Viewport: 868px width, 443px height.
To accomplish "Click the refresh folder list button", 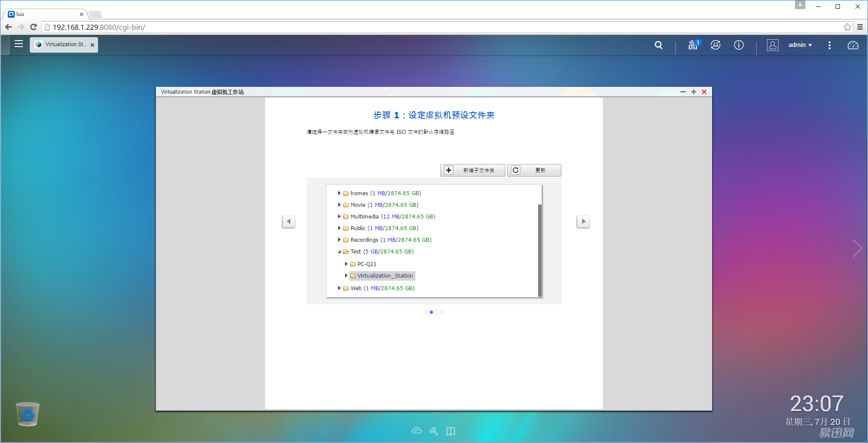I will (534, 170).
